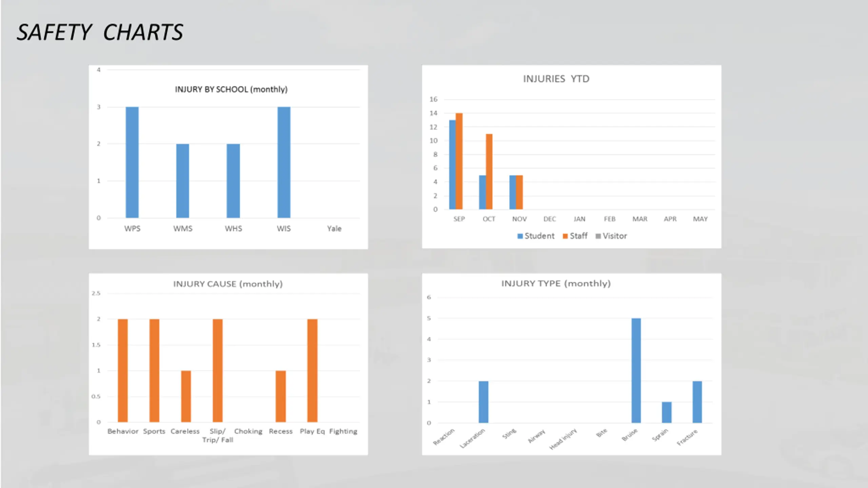
Task: Click the orange Staff legend swatch
Action: 565,236
